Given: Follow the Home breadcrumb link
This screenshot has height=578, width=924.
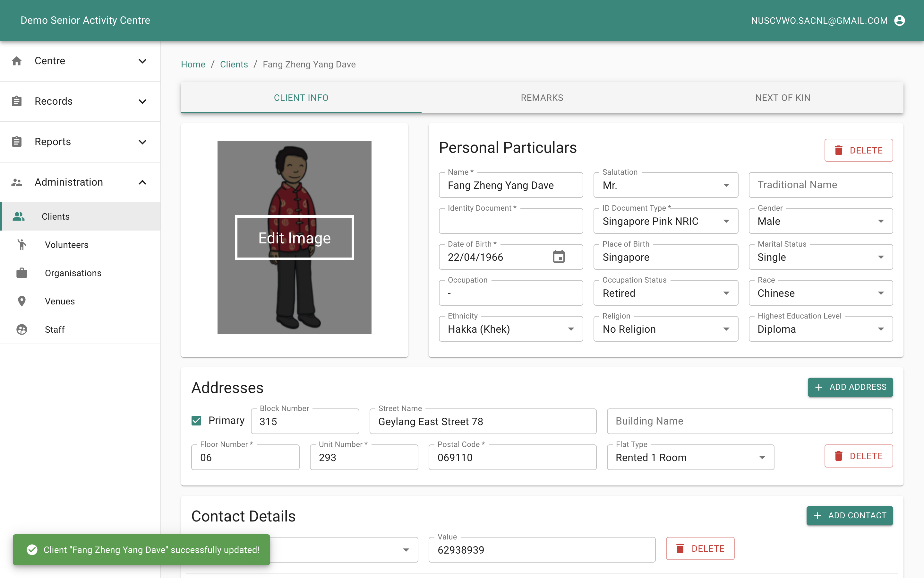Looking at the screenshot, I should (x=193, y=64).
